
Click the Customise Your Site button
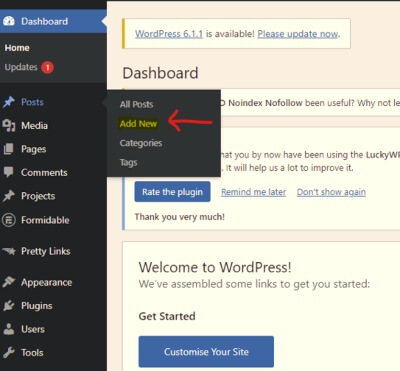206,352
